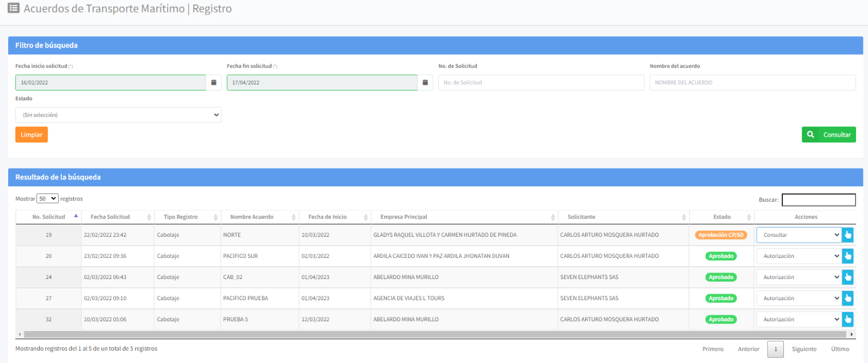
Task: Jump to Último page
Action: coord(840,349)
